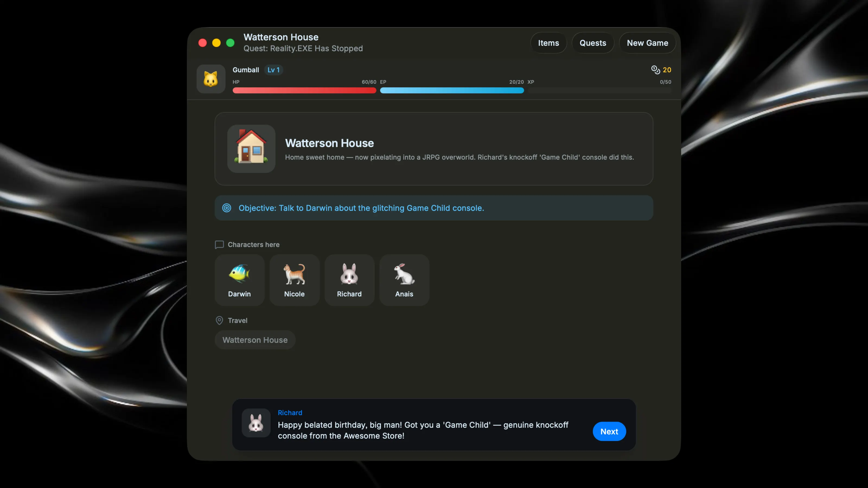Click the objective target icon

[x=227, y=208]
